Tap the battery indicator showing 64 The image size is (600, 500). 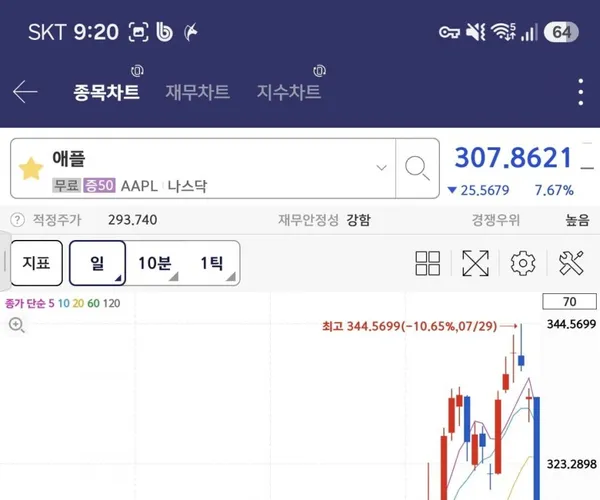click(561, 32)
